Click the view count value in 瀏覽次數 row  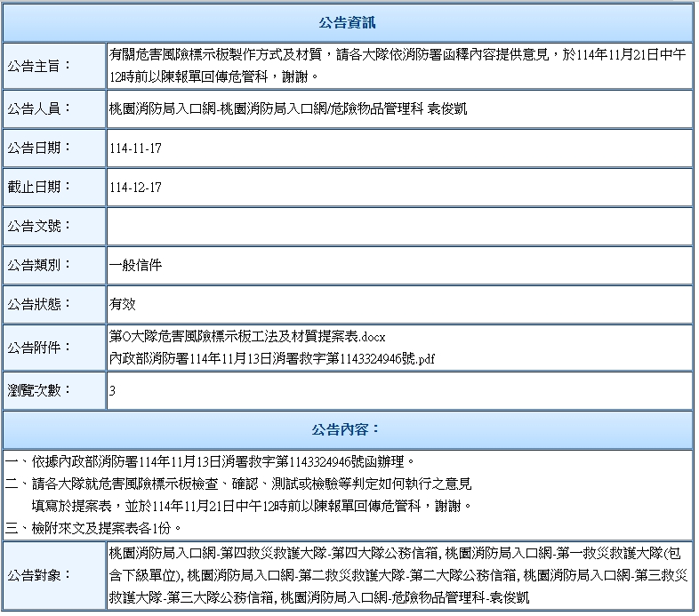(113, 390)
